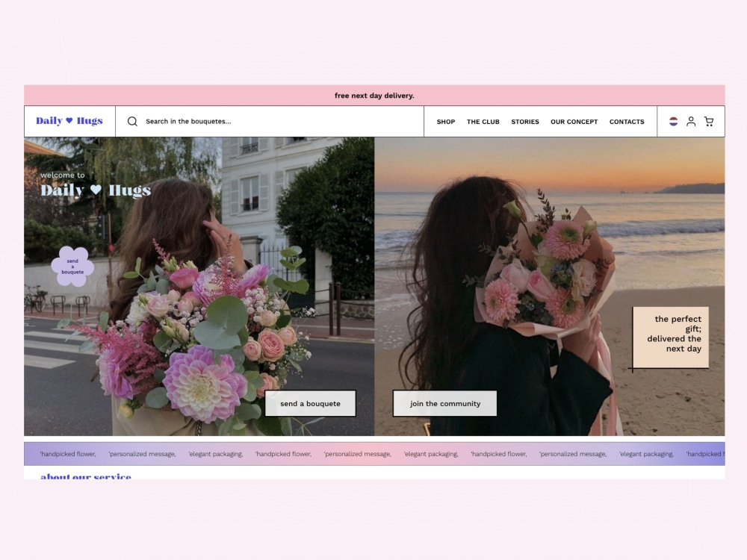Focus the 'Search in the bouquetes...' field
Image resolution: width=747 pixels, height=560 pixels.
(x=270, y=122)
